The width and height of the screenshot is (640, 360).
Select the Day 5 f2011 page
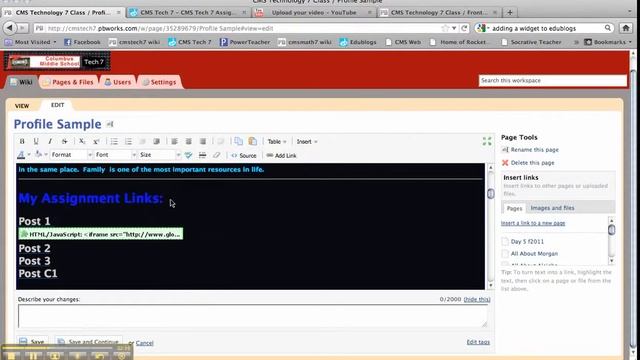click(527, 241)
